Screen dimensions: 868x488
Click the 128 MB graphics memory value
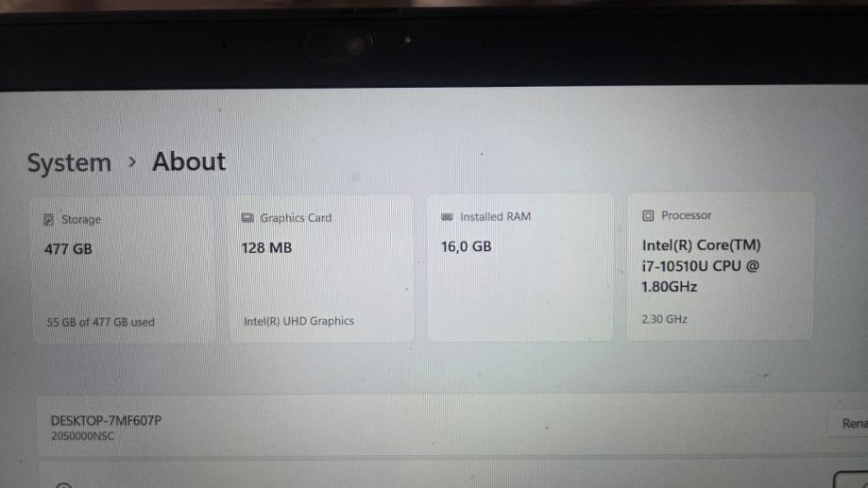[266, 248]
